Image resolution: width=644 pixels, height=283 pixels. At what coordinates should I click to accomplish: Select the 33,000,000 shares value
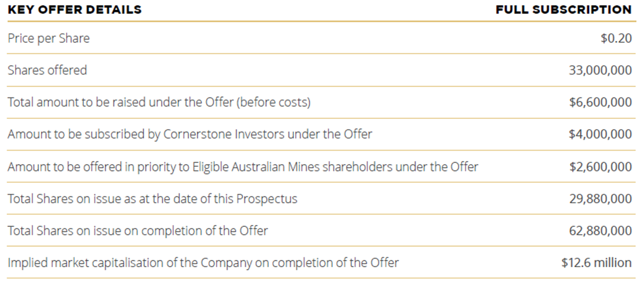[x=600, y=71]
